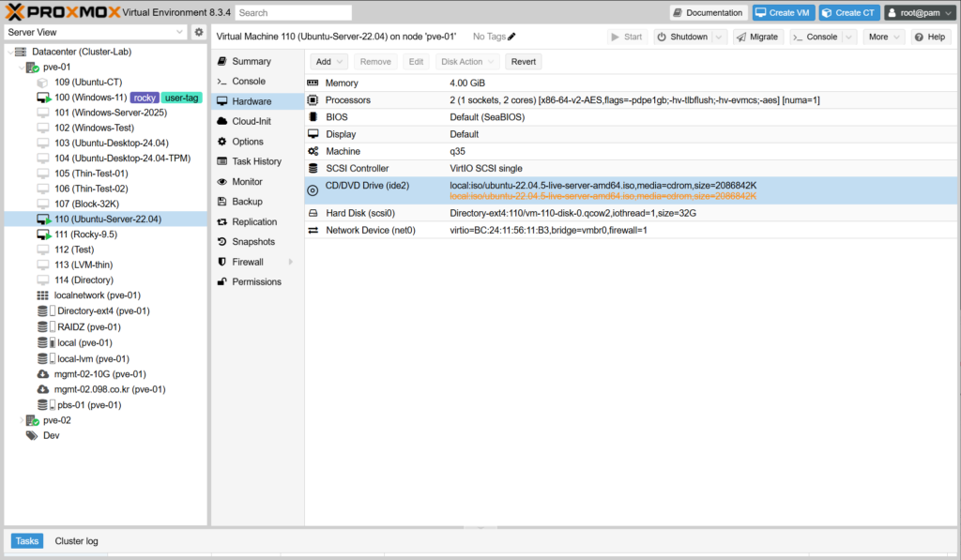This screenshot has width=961, height=560.
Task: Open the Shutdown dropdown arrow
Action: click(719, 37)
